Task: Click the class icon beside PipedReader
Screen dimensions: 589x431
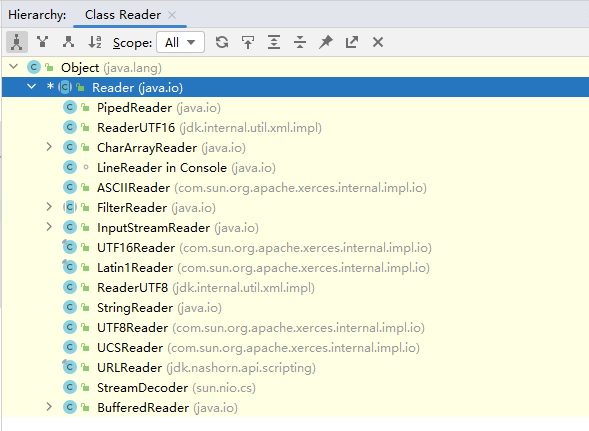Action: click(70, 107)
